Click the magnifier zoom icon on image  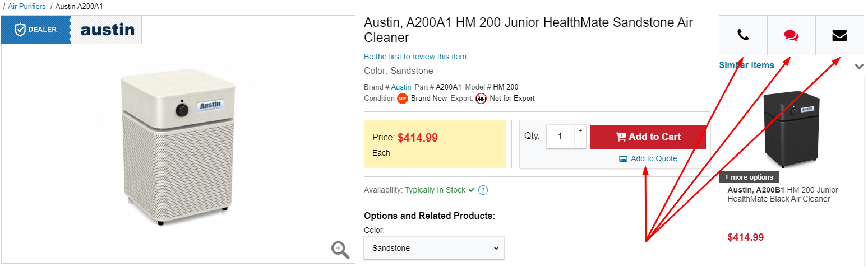point(340,250)
